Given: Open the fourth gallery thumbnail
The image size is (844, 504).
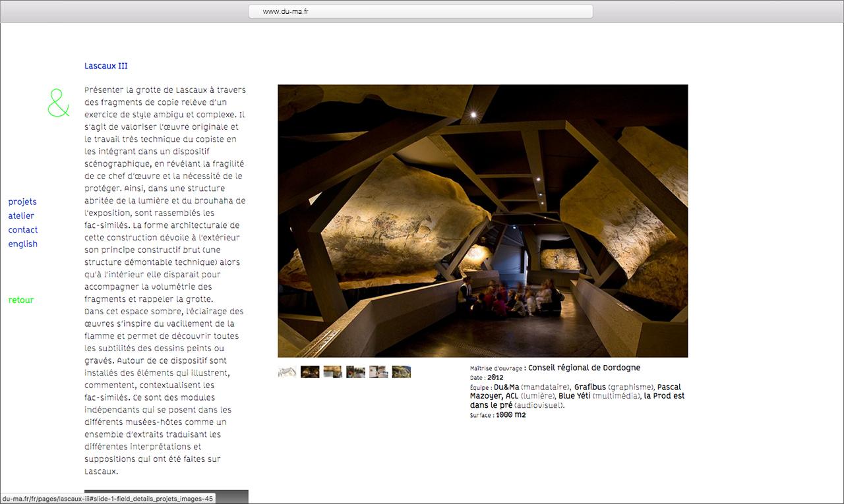Looking at the screenshot, I should (356, 372).
